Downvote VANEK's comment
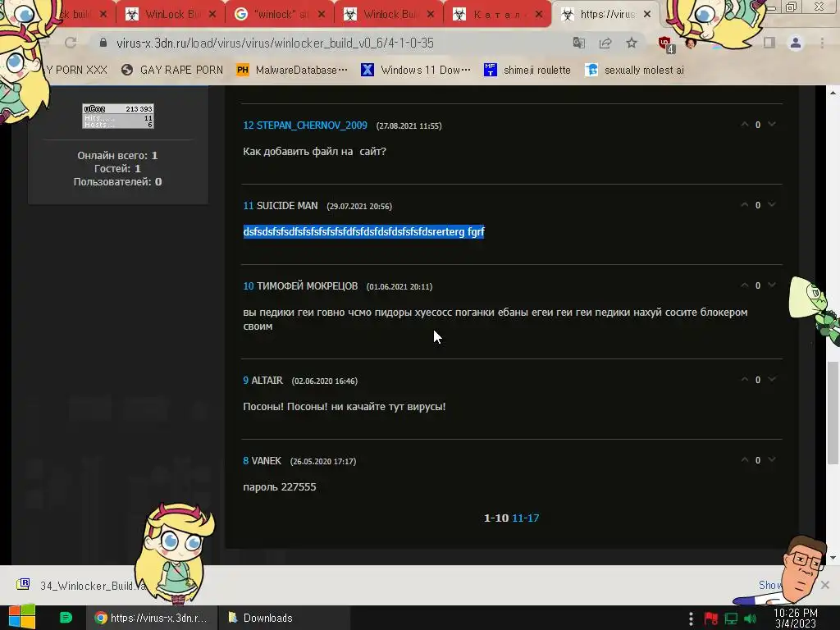840x630 pixels. 771,459
